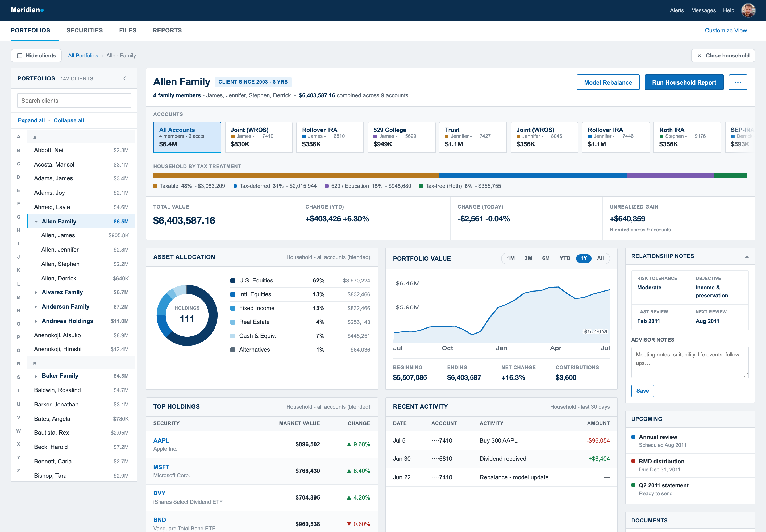Screen dimensions: 766x532
Task: Collapse the Portfolios sidebar with chevron
Action: point(125,78)
